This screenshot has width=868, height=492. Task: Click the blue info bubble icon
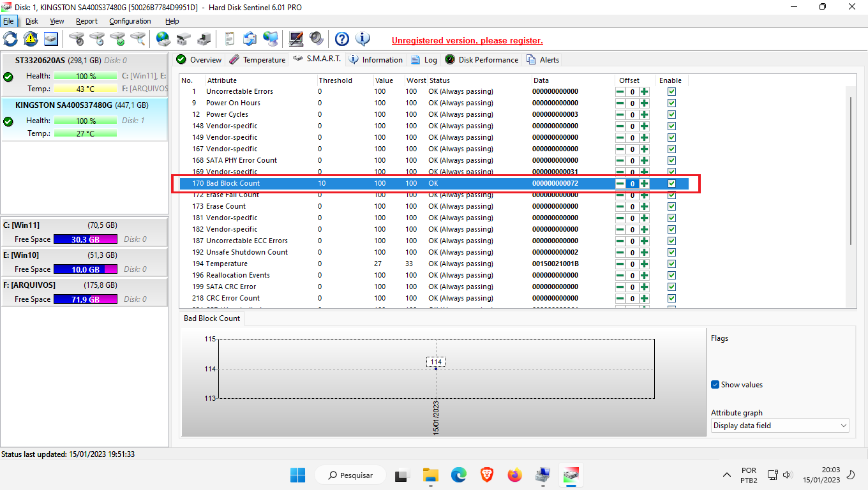pos(363,39)
